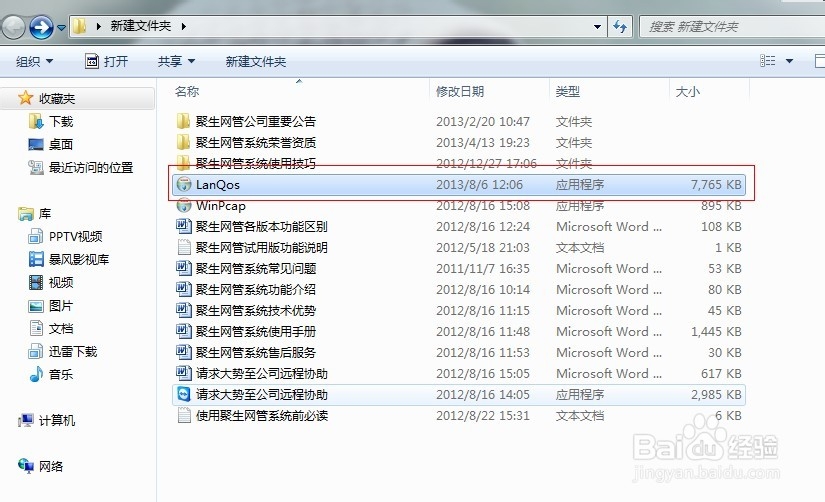Screen dimensions: 825x502
Task: Select 桌面 in the navigation pane
Action: pos(61,144)
